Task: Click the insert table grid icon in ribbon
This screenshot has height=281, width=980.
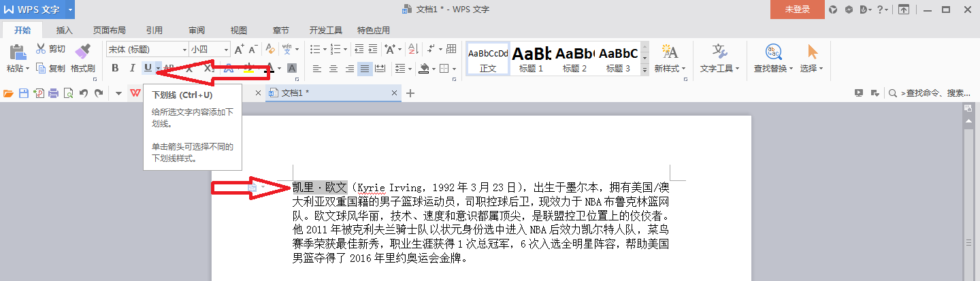Action: 451,49
